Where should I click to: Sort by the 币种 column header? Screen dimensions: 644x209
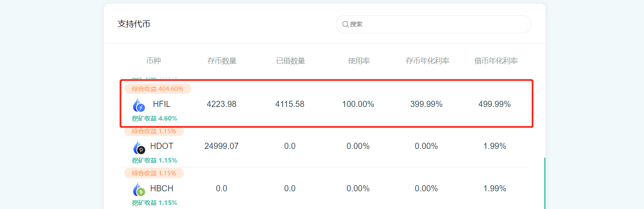point(154,61)
